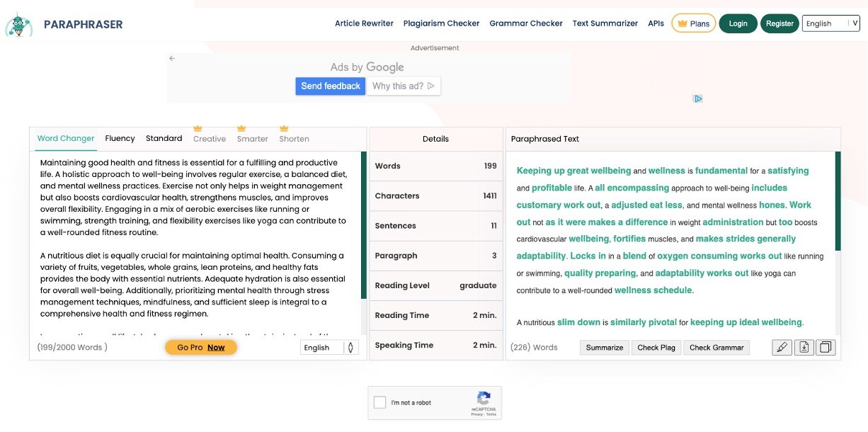The width and height of the screenshot is (868, 432).
Task: Open the Plagiarism Checker link
Action: click(441, 23)
